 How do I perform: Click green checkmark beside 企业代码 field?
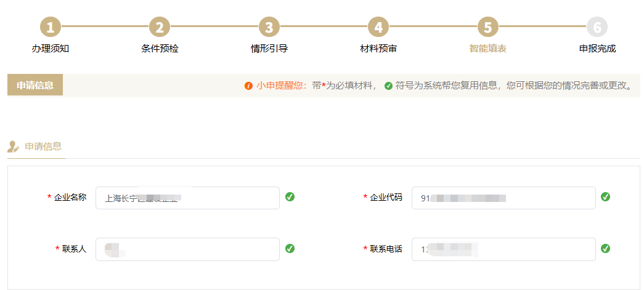[606, 197]
